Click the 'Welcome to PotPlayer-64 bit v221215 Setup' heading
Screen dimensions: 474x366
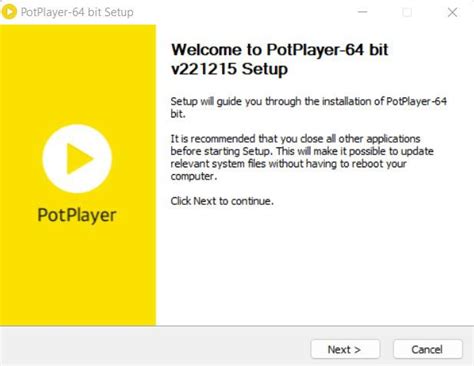click(279, 59)
